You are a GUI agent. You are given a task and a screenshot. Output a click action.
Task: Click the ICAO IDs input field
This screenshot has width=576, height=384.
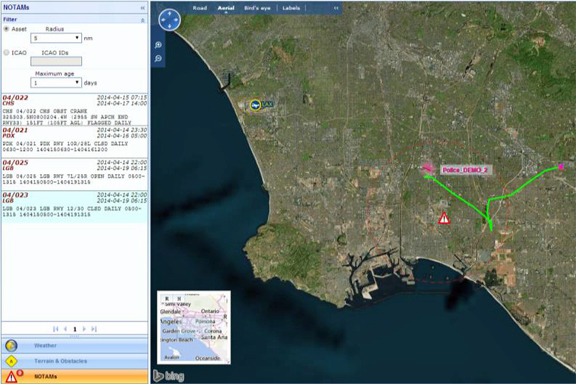coord(56,61)
